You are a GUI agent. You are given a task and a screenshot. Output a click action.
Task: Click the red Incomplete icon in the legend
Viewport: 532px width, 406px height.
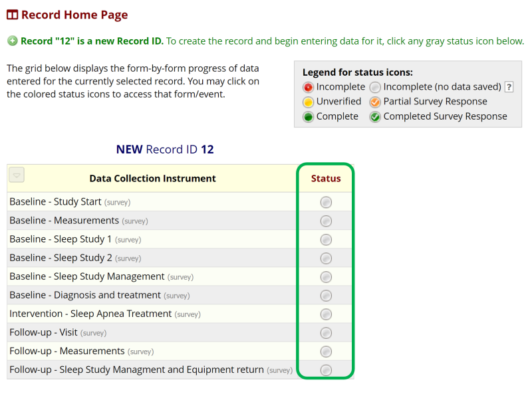tap(307, 86)
